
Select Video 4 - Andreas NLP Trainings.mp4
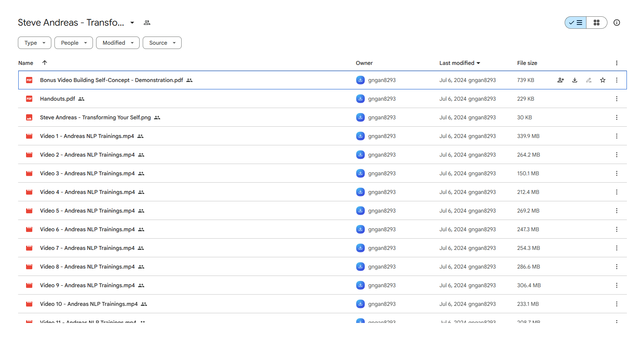coord(87,192)
